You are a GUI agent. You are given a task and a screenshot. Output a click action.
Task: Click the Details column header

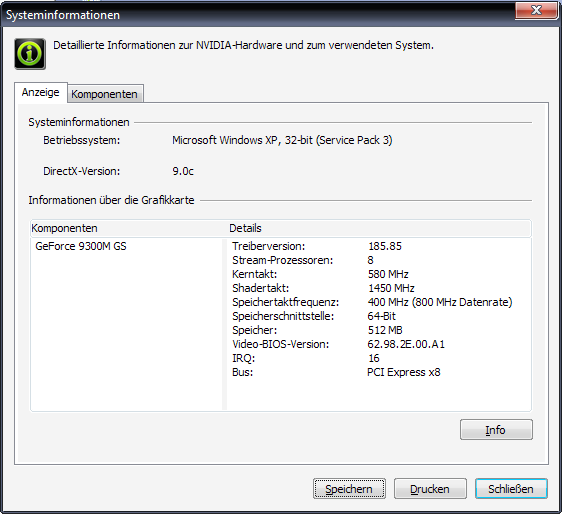click(246, 228)
